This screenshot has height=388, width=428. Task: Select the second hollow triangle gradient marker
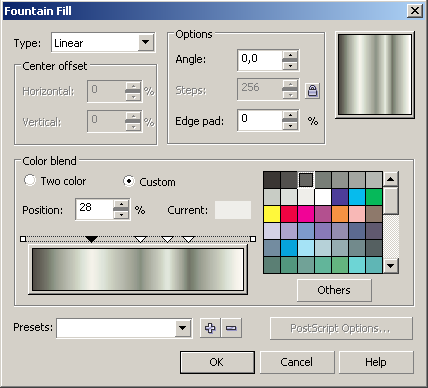tap(167, 239)
